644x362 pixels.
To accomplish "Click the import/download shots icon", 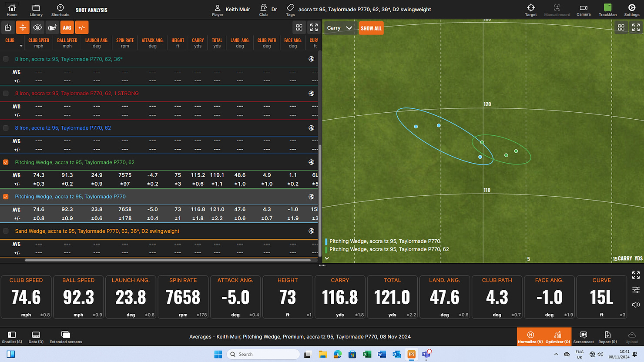I will pos(8,27).
